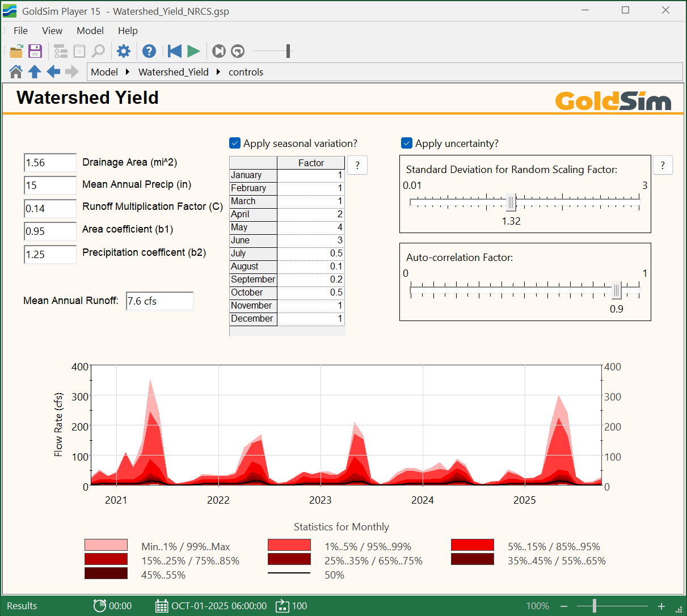Screen dimensions: 687x616
Task: Open simulation settings gear icon
Action: tap(124, 51)
